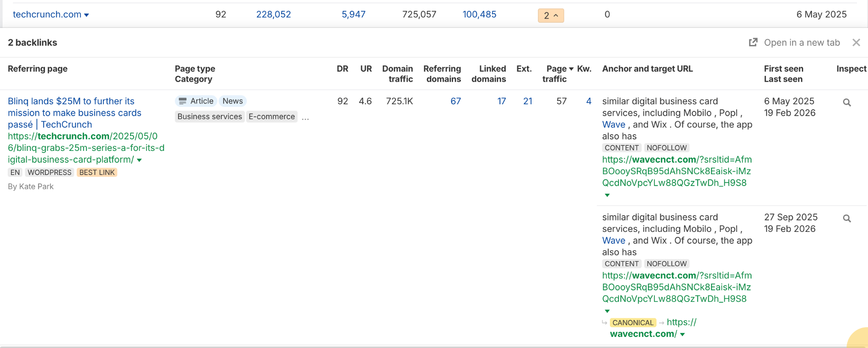The height and width of the screenshot is (348, 868).
Task: Click NOFOLLOW badge in 27 Sep 2025 backlink
Action: click(x=667, y=264)
